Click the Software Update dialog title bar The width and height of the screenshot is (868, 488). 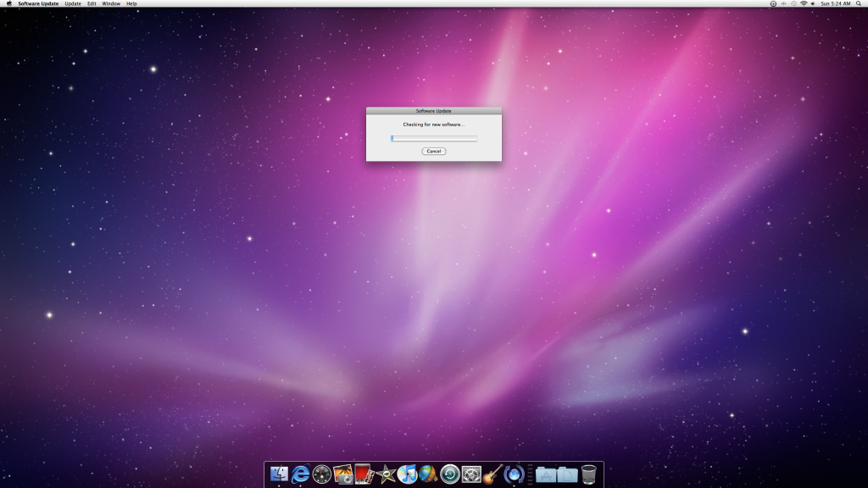(x=434, y=111)
